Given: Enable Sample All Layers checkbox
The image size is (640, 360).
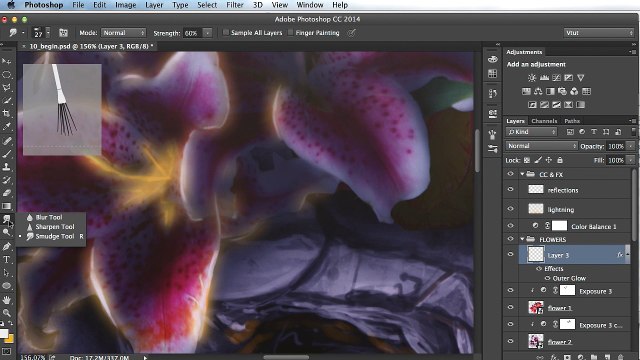Looking at the screenshot, I should 226,32.
